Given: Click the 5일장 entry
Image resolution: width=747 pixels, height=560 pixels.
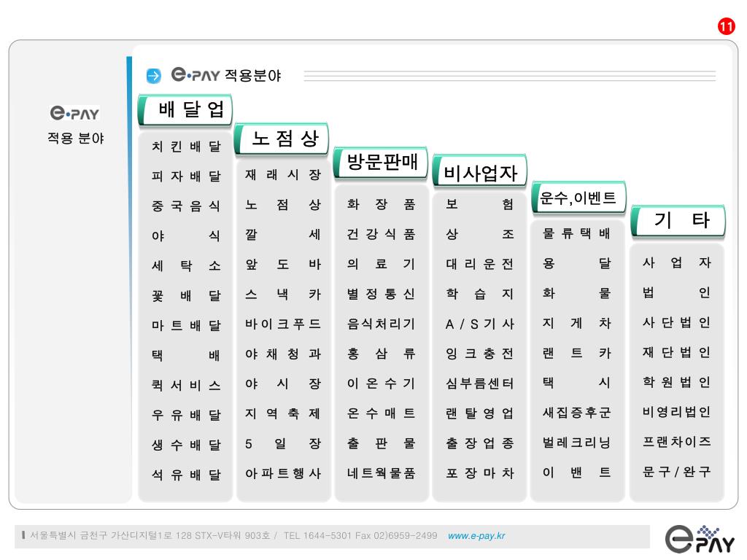Looking at the screenshot, I should click(283, 444).
